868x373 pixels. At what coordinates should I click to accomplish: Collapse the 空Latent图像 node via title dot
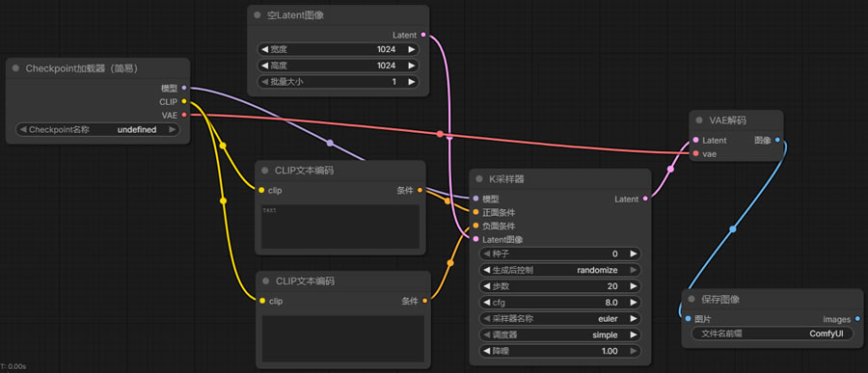[x=257, y=15]
